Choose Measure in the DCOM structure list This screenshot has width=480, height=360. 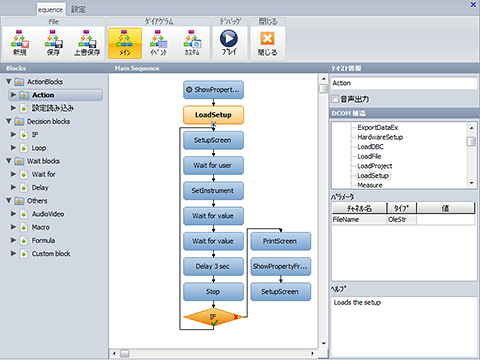pyautogui.click(x=370, y=185)
